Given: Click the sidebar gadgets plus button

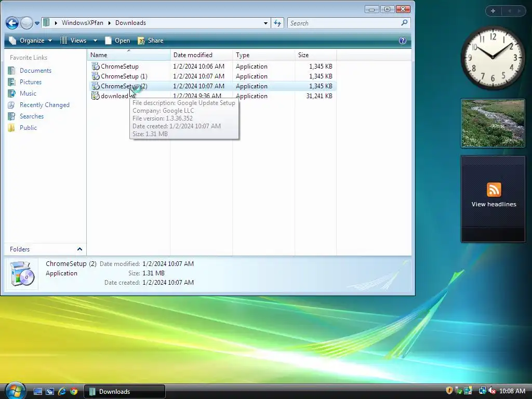Looking at the screenshot, I should point(493,11).
